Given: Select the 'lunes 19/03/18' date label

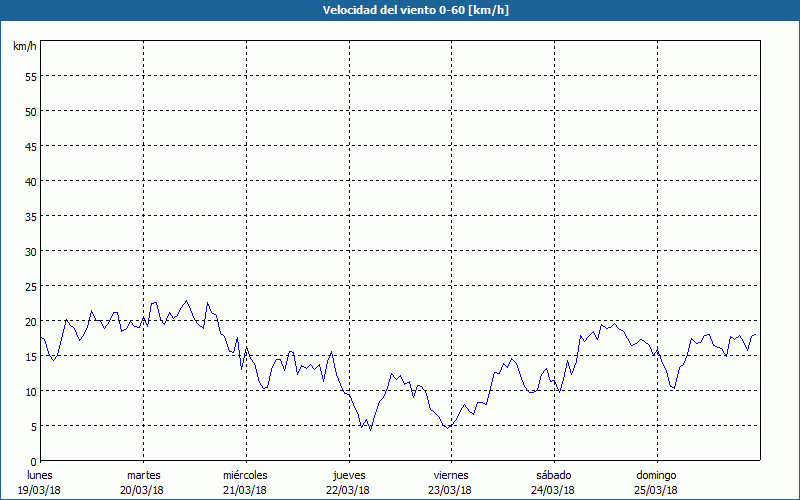Looking at the screenshot, I should [x=40, y=482].
